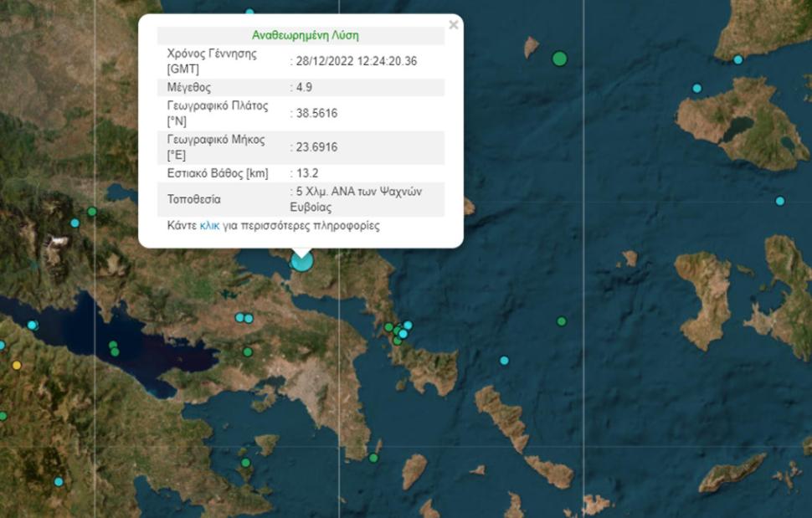Click green marker in sea west of Chios

click(562, 321)
